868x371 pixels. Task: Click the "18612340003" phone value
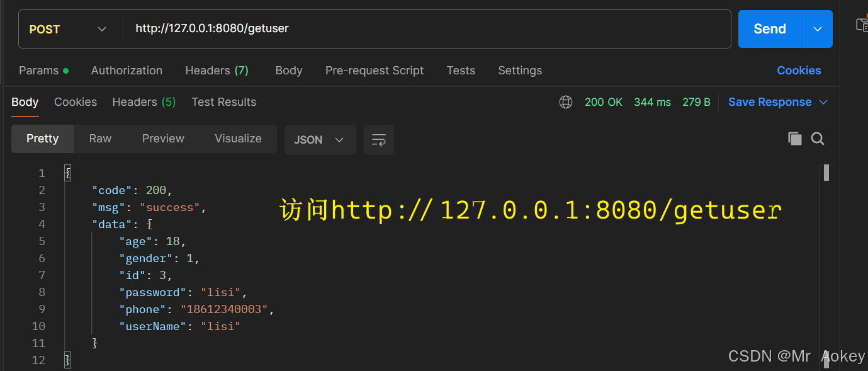coord(225,309)
